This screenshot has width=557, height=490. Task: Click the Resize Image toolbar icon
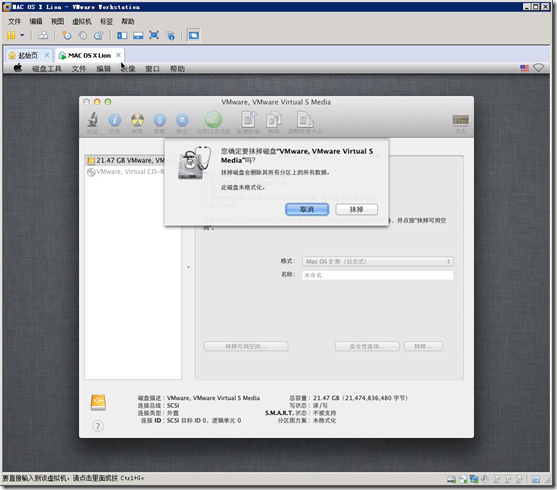pyautogui.click(x=305, y=119)
